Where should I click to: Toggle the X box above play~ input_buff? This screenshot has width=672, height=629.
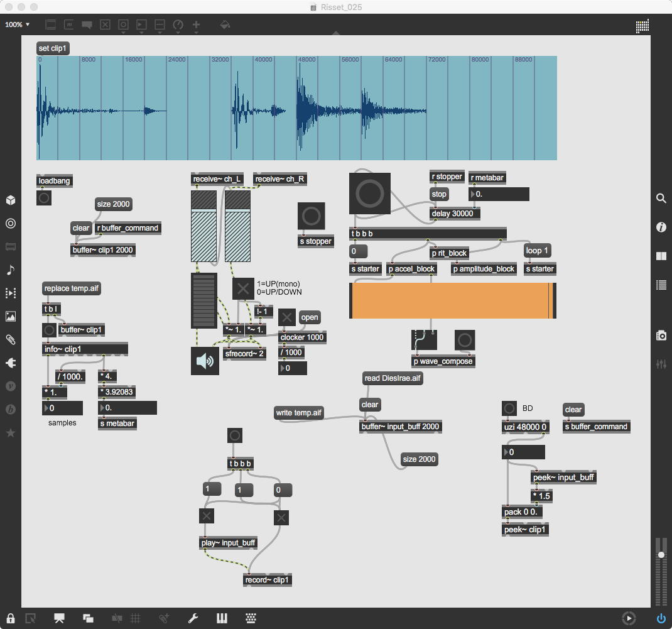click(x=207, y=516)
